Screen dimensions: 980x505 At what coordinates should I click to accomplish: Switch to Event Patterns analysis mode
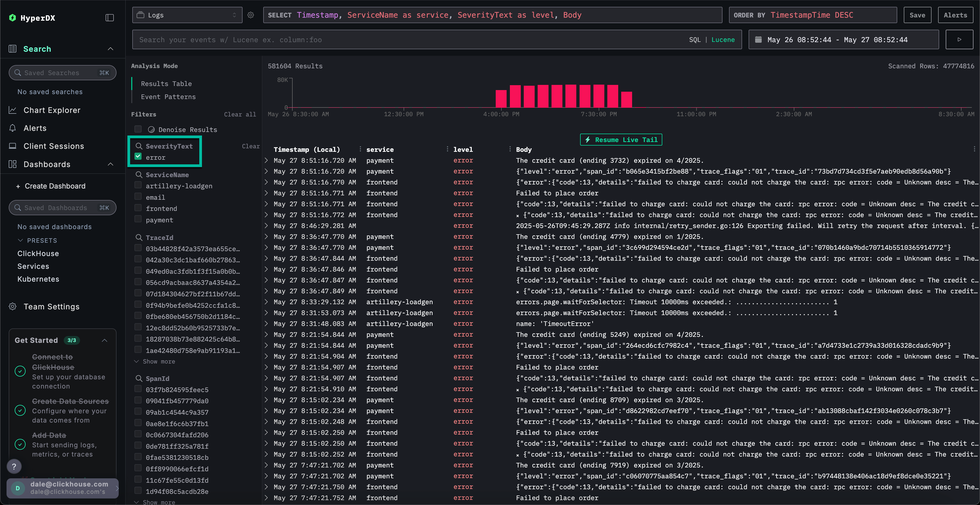(168, 97)
